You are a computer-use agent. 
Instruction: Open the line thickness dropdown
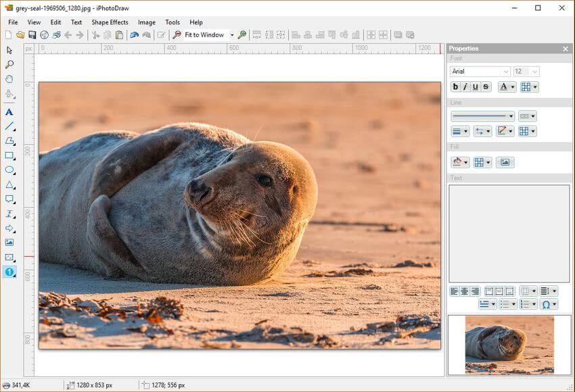[x=460, y=131]
